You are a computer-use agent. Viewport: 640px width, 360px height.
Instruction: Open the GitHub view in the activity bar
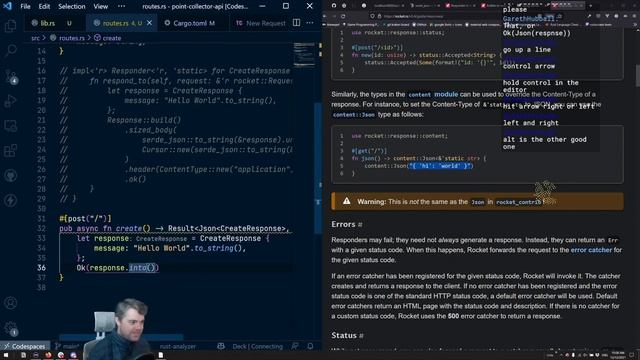pyautogui.click(x=11, y=176)
